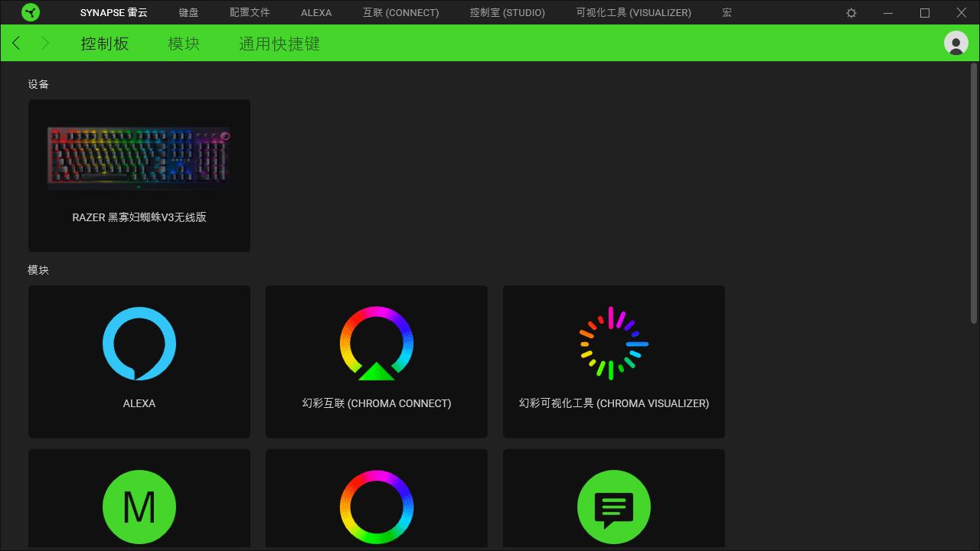980x551 pixels.
Task: Open 可视化工具 (VISUALIZER) tab
Action: click(x=634, y=13)
